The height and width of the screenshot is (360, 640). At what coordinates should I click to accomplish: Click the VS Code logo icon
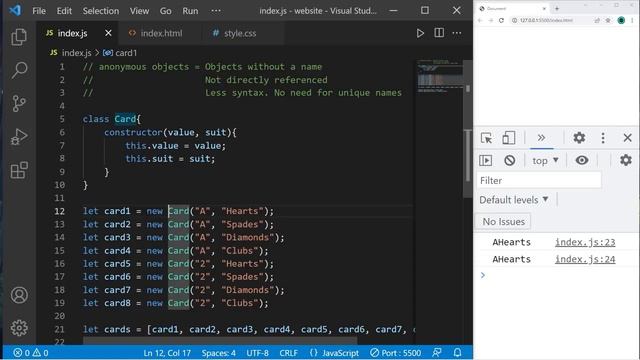[x=15, y=10]
